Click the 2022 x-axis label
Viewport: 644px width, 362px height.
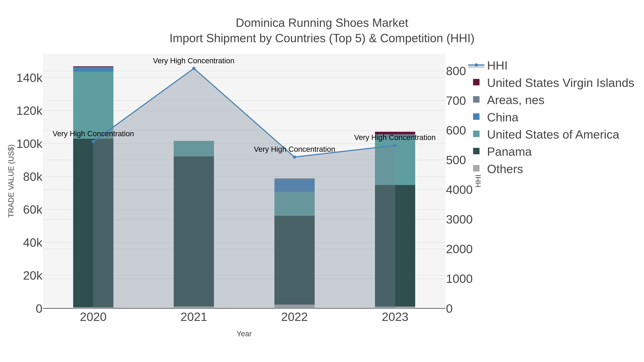294,317
